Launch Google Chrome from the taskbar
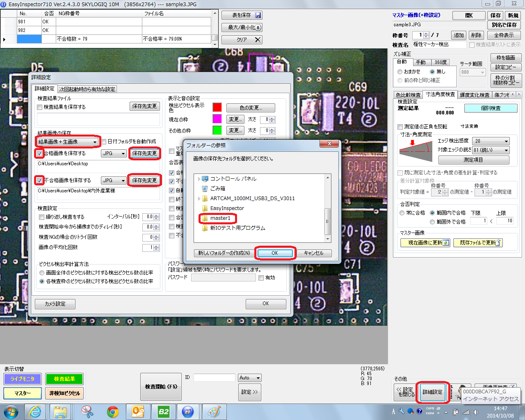The image size is (525, 420). 112,412
